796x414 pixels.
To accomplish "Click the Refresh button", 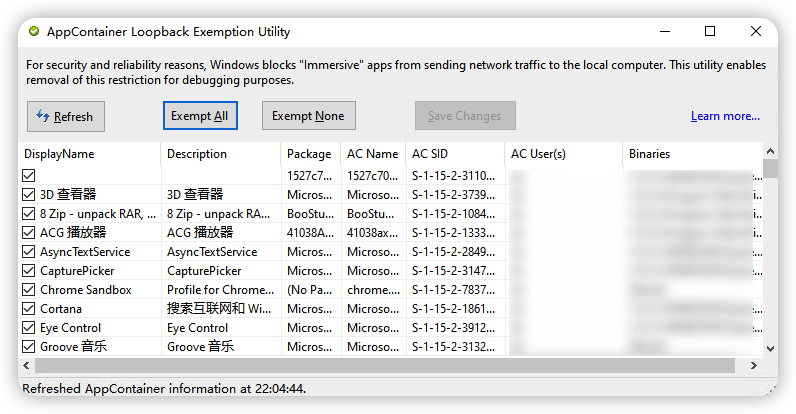I will pyautogui.click(x=66, y=116).
